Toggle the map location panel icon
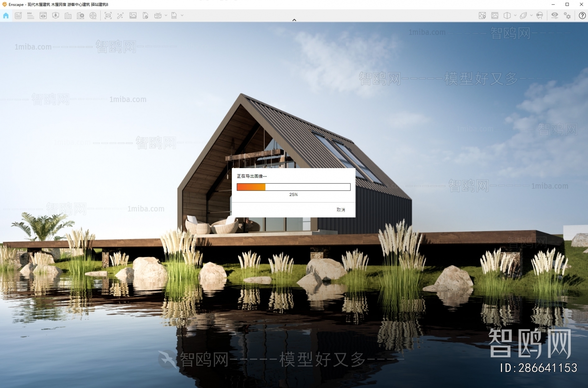This screenshot has width=588, height=388. [x=482, y=15]
